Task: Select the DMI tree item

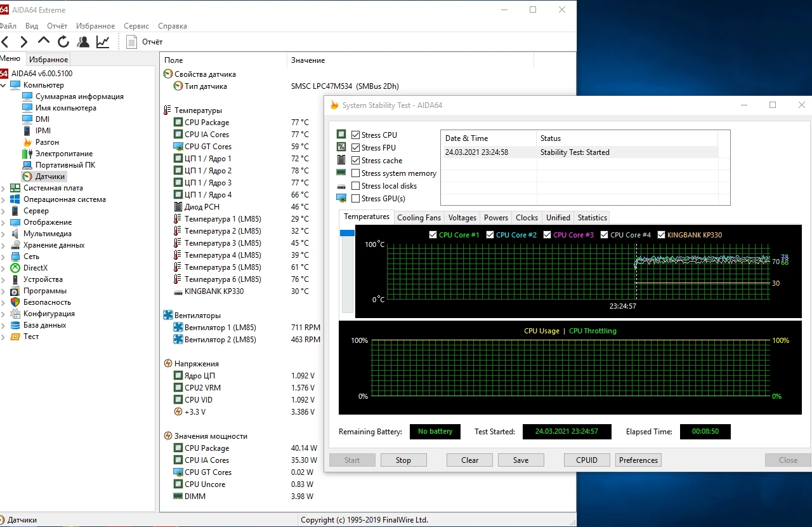Action: tap(43, 119)
